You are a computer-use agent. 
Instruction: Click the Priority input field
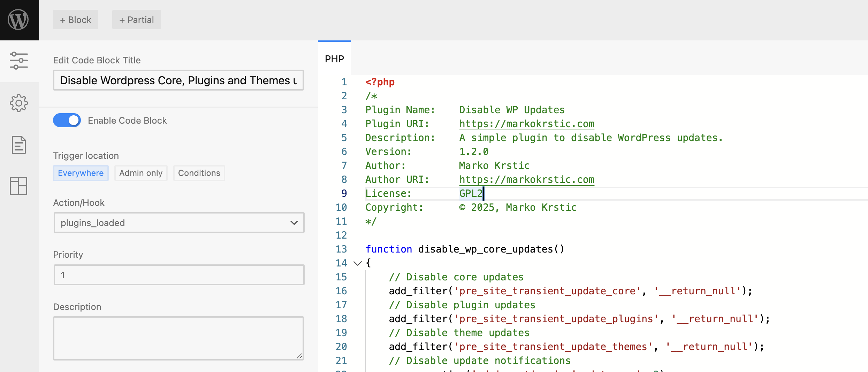point(179,275)
